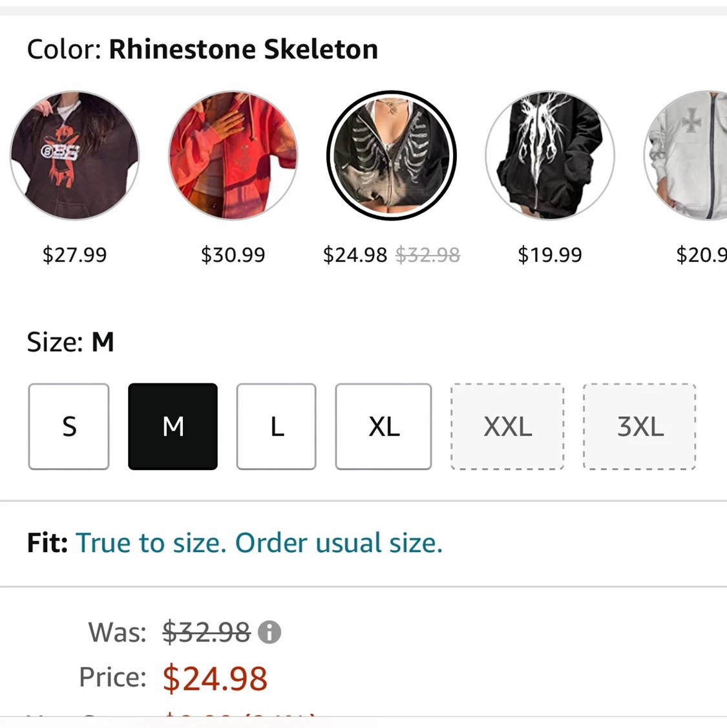Viewport: 727px width, 728px height.
Task: Select the unavailable 3XL size
Action: click(x=640, y=427)
